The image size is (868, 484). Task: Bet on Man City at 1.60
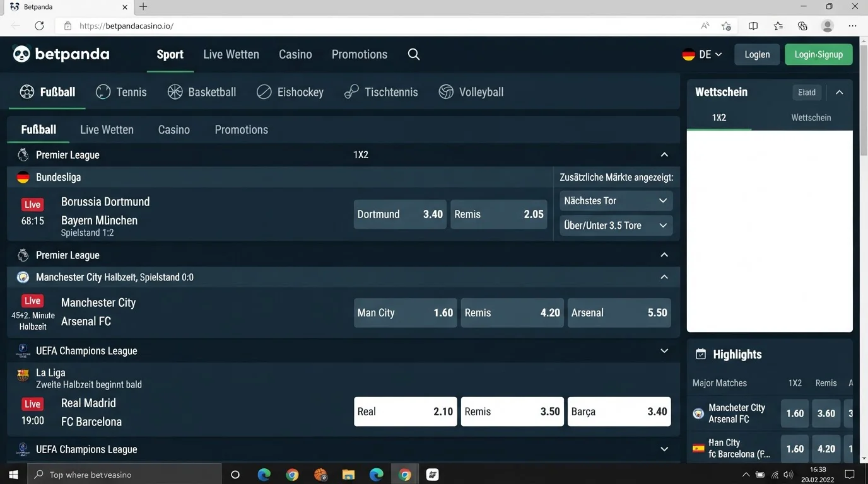pyautogui.click(x=406, y=313)
